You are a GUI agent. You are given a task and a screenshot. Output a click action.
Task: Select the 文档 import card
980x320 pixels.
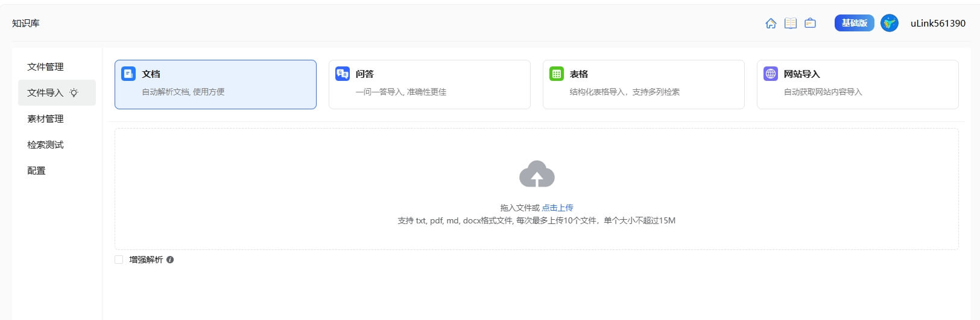pyautogui.click(x=215, y=85)
